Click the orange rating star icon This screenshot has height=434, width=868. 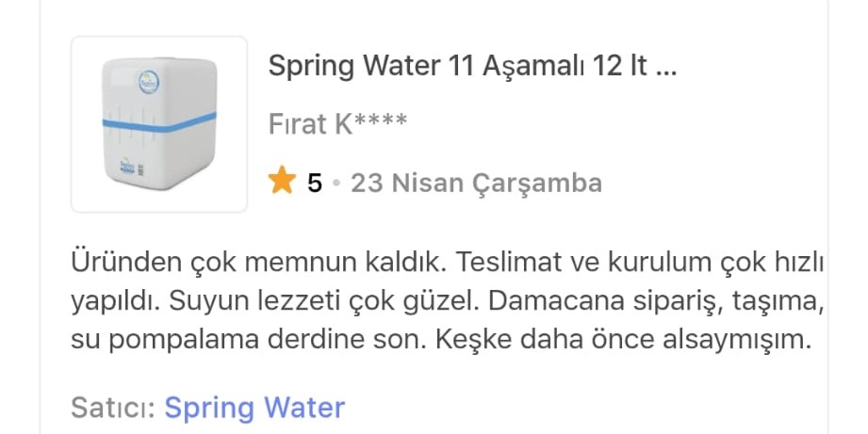[x=282, y=181]
